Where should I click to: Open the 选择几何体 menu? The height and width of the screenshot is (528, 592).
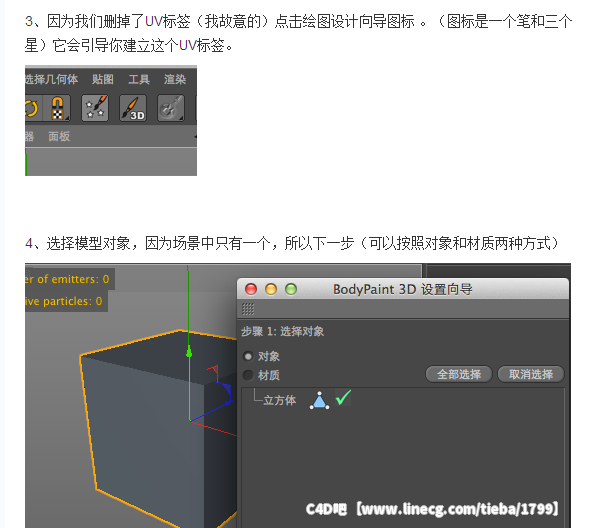(x=51, y=79)
